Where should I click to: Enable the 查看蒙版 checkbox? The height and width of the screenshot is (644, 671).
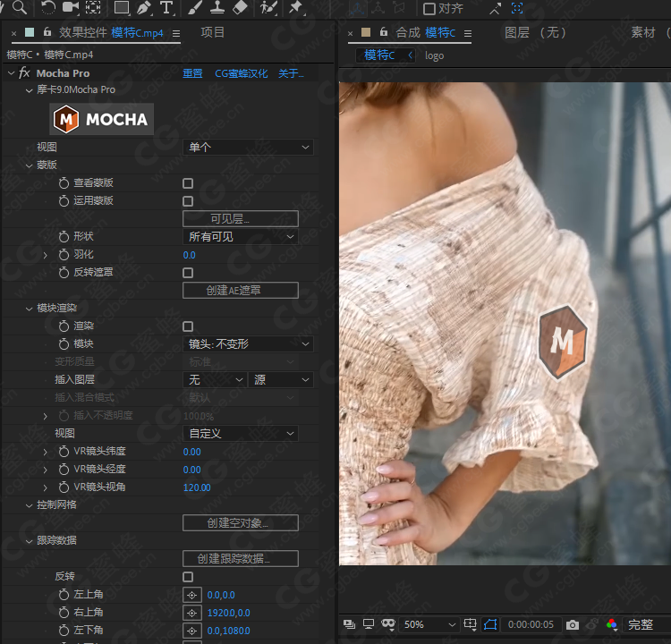(188, 183)
